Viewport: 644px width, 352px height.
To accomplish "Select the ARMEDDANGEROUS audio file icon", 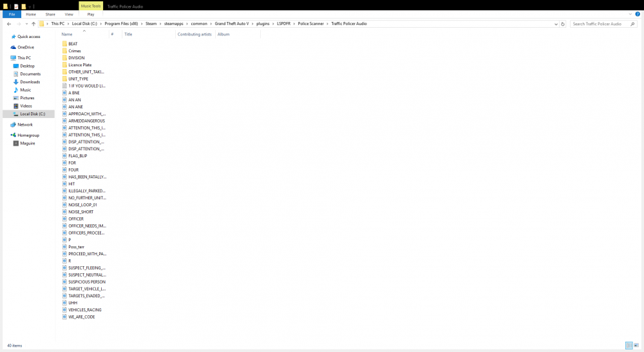I will click(x=64, y=121).
